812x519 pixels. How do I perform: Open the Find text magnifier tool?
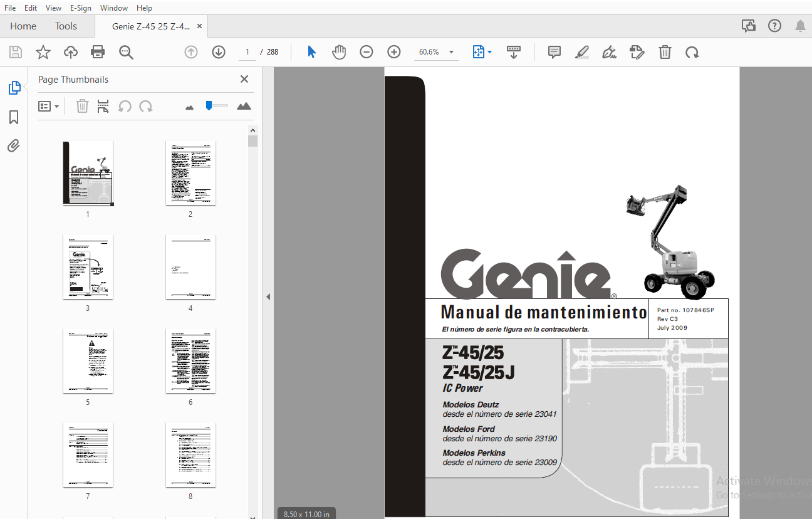click(x=127, y=52)
